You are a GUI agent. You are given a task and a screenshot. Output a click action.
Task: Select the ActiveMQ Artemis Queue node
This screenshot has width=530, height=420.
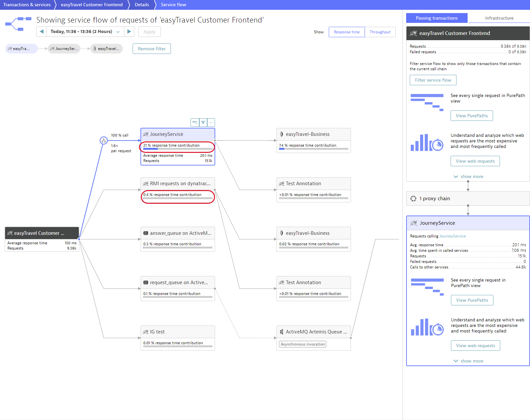pyautogui.click(x=314, y=338)
